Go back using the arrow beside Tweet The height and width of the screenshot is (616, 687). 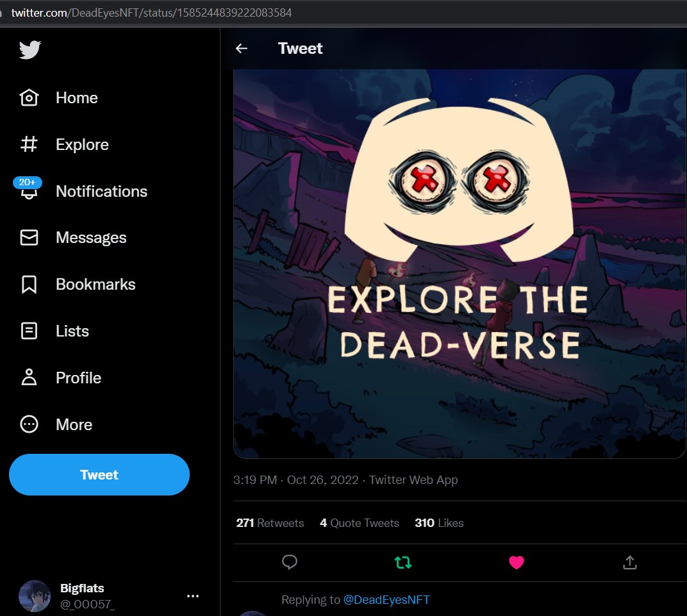pos(242,48)
